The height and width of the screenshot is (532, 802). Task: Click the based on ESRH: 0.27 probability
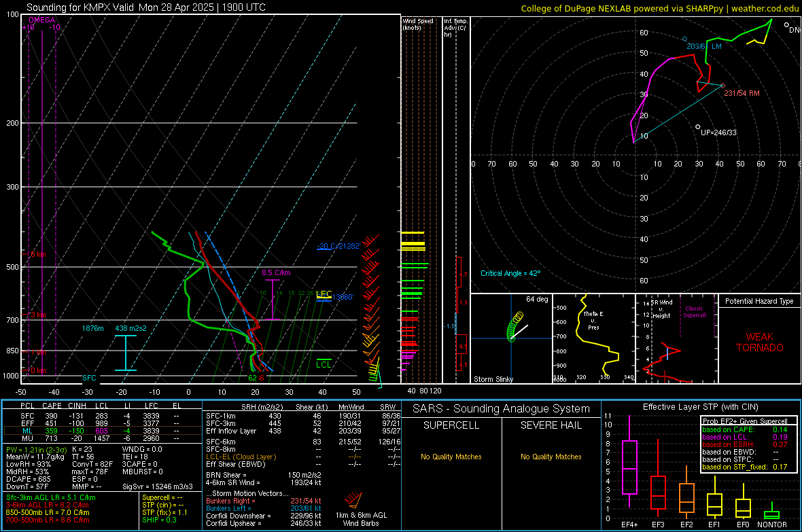744,444
